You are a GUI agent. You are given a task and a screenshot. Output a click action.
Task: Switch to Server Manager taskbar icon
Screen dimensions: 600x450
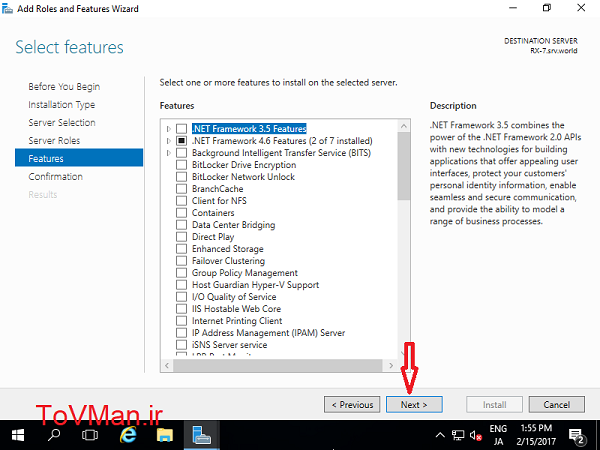202,435
